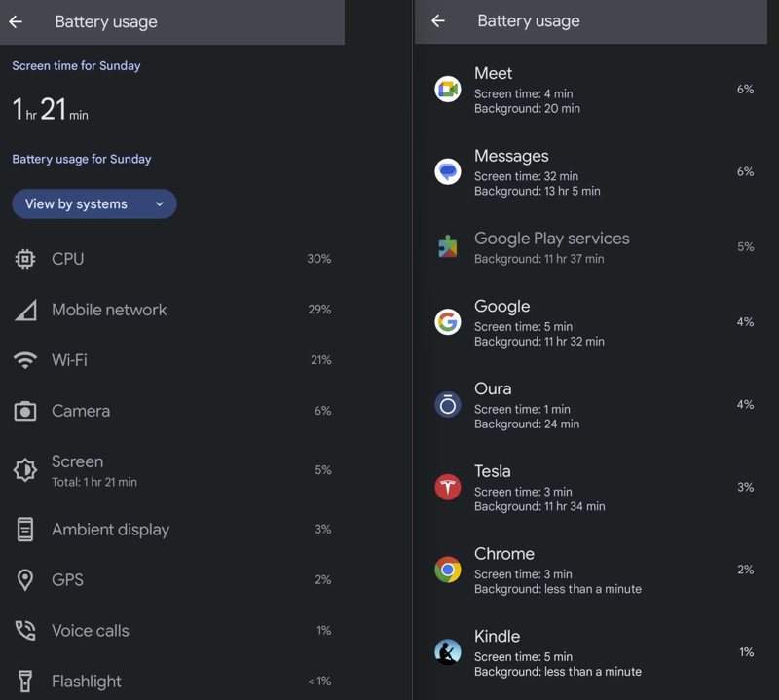Select the Mobile network row label

(x=109, y=310)
